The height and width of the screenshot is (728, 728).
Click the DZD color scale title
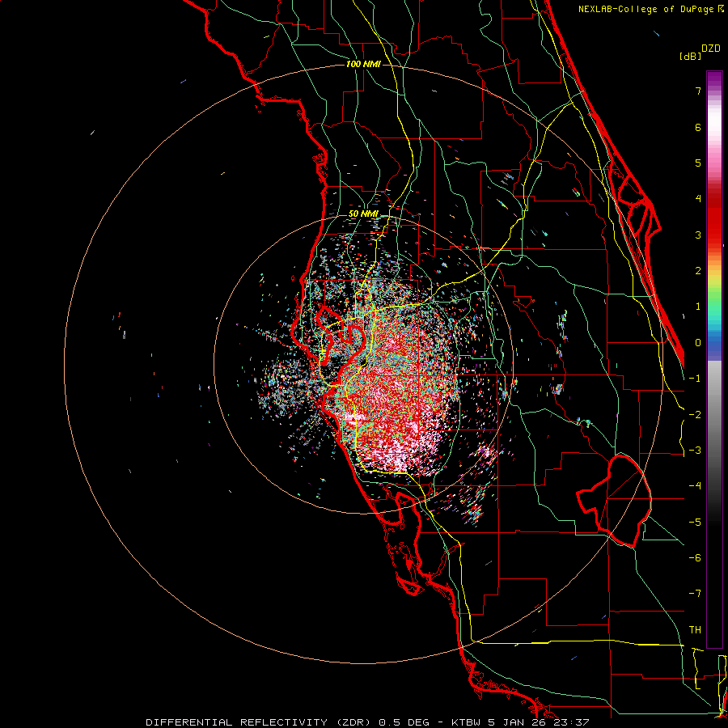711,49
